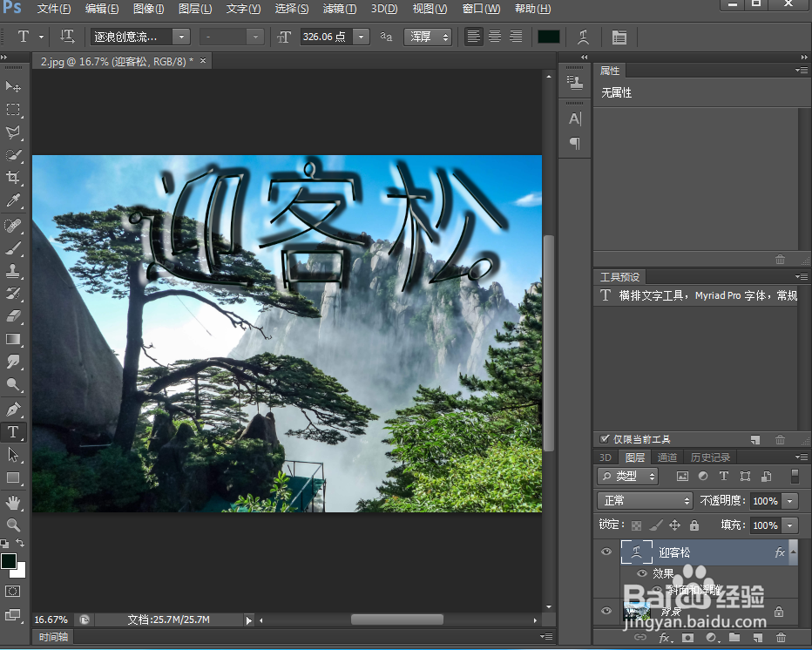Open the blend mode 正常 dropdown
This screenshot has height=650, width=812.
tap(646, 501)
